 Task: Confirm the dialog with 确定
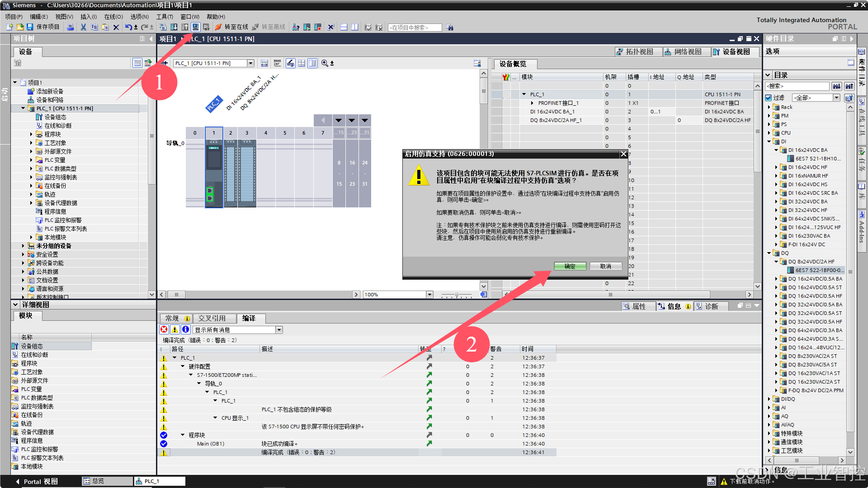point(570,266)
